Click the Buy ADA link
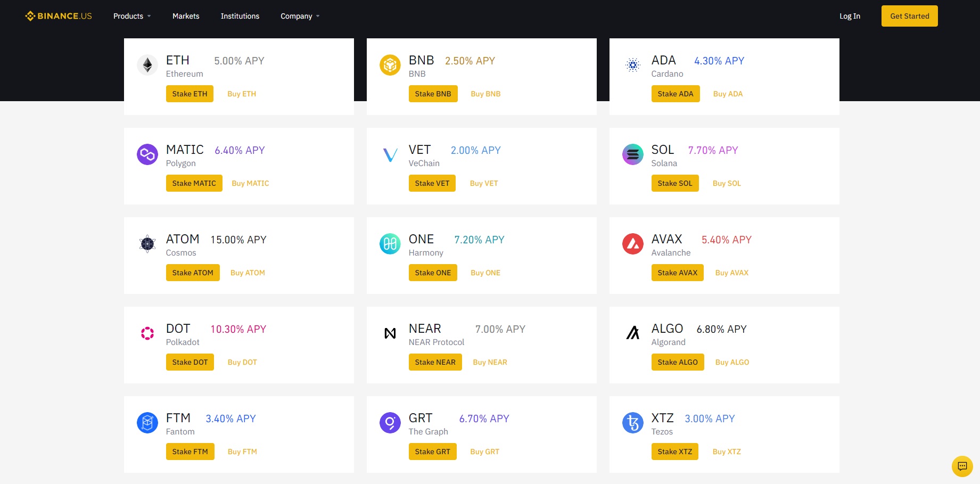This screenshot has width=980, height=484. (728, 94)
